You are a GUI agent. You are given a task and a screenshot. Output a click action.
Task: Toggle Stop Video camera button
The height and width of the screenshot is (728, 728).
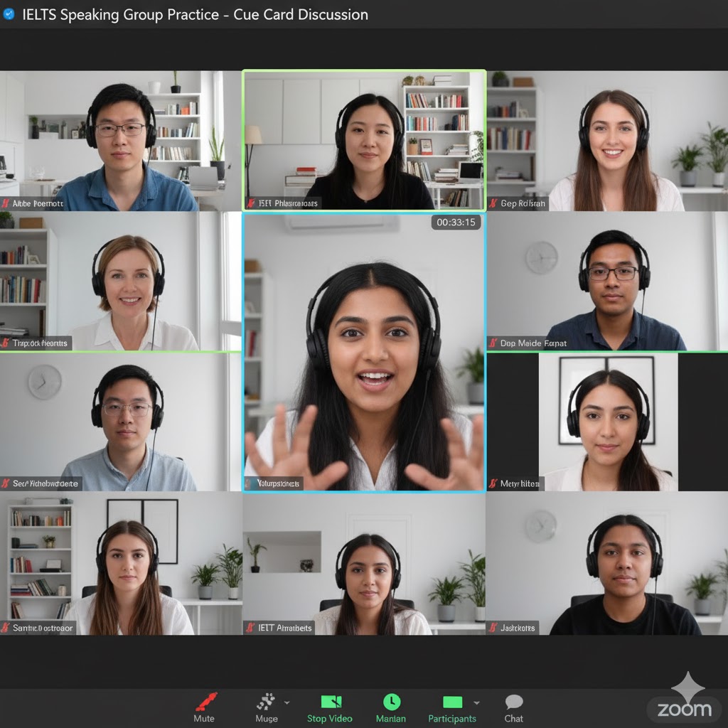coord(331,702)
